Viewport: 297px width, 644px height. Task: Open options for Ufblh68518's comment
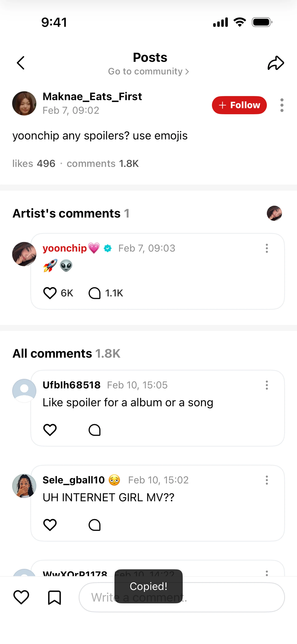click(267, 385)
